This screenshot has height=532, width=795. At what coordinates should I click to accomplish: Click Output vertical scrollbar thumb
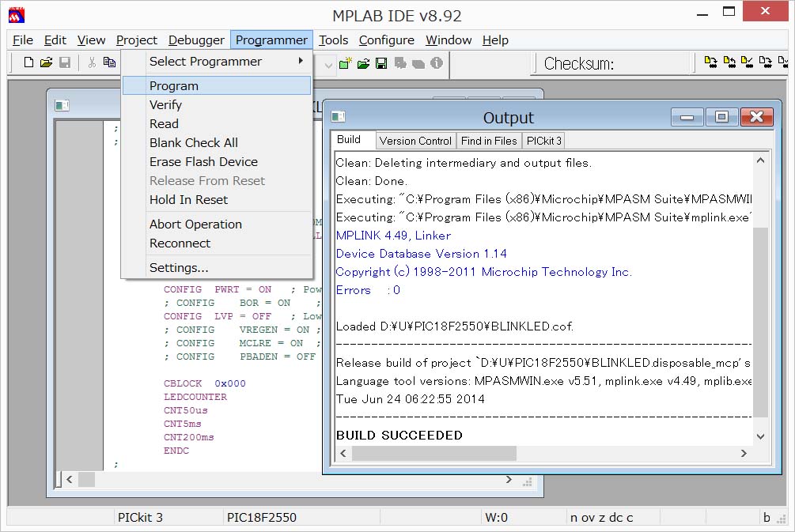760,323
